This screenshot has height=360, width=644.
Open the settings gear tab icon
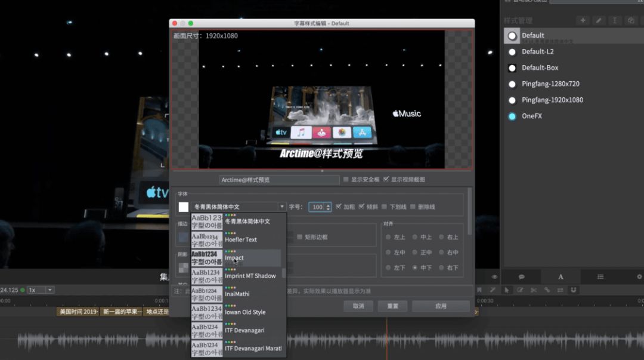click(x=639, y=277)
